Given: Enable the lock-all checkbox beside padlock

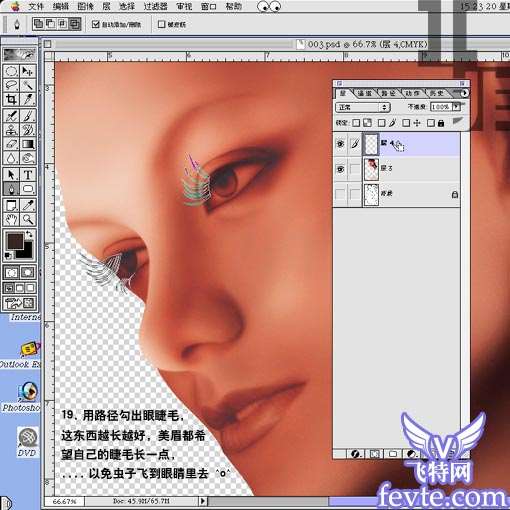Looking at the screenshot, I should tap(431, 123).
